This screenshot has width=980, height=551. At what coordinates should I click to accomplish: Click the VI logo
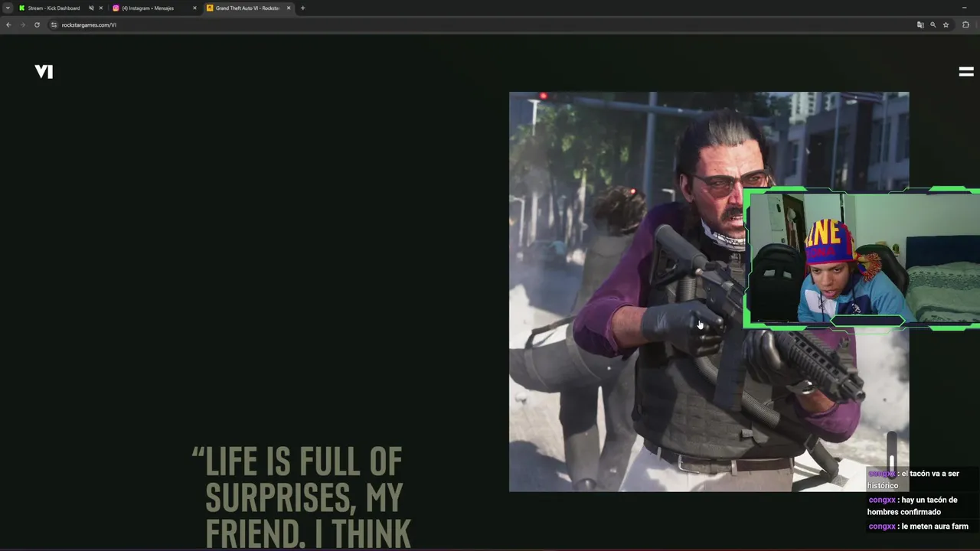(x=44, y=71)
